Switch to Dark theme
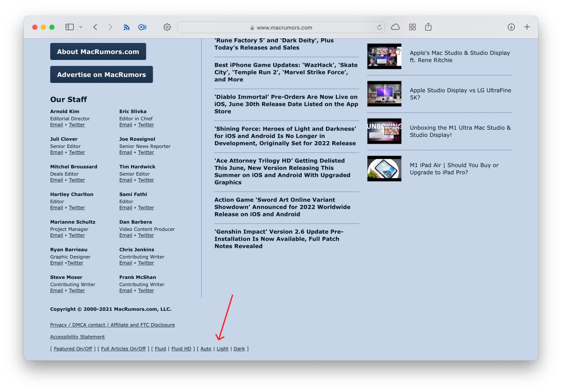Image resolution: width=562 pixels, height=392 pixels. [x=240, y=349]
